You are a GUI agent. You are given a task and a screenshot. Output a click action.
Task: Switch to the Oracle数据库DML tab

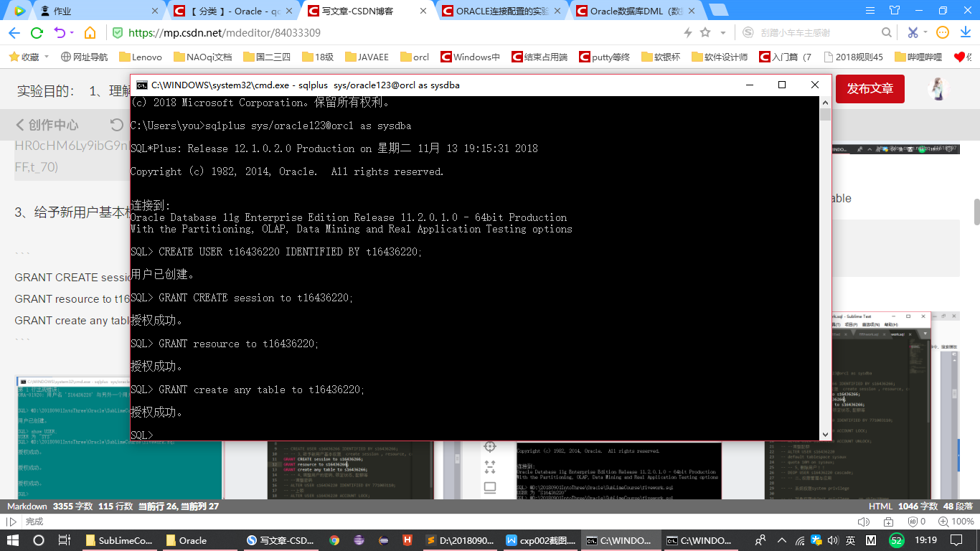pos(636,11)
